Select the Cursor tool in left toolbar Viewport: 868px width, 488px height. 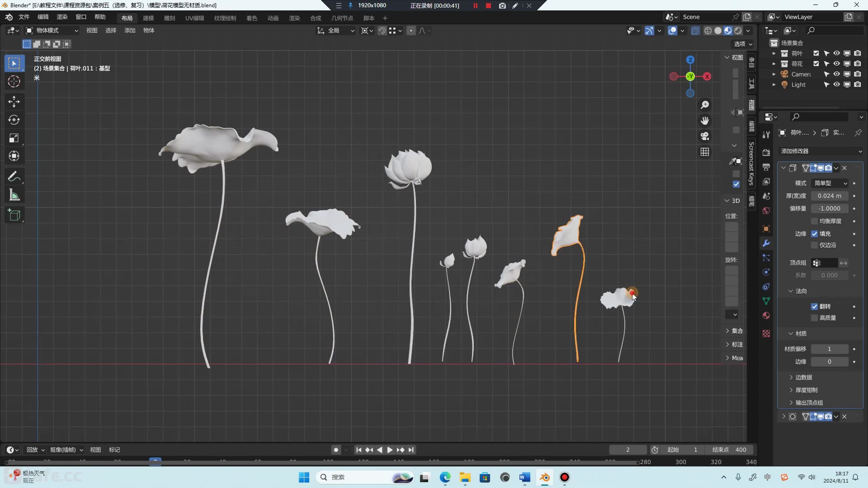point(14,81)
